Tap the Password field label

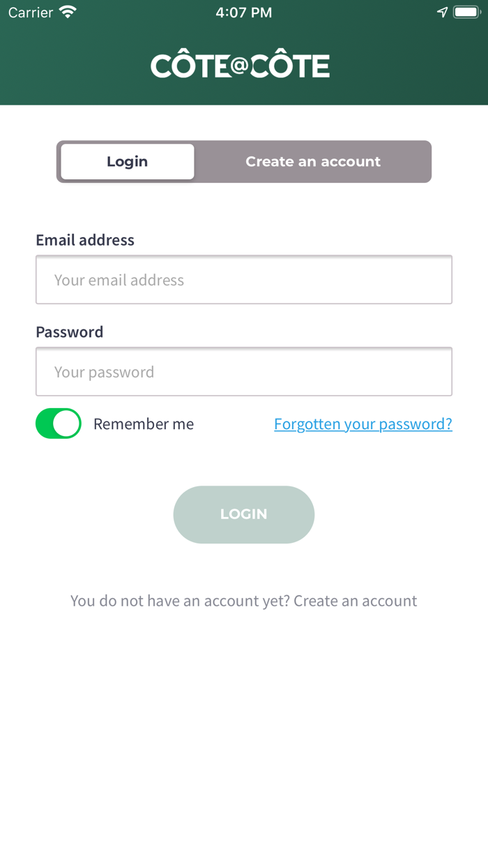click(70, 332)
